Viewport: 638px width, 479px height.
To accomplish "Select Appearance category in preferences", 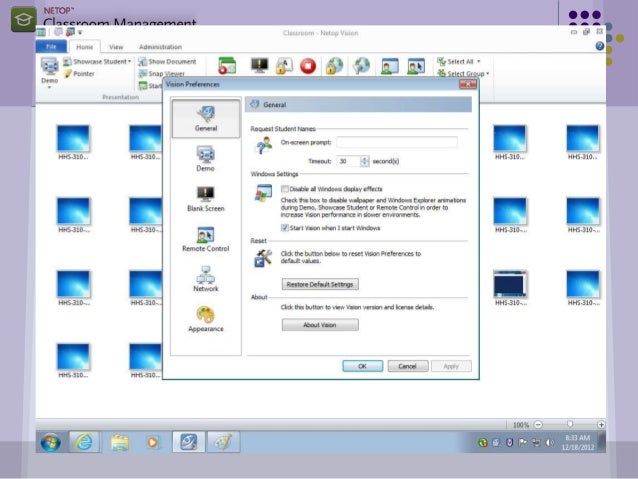I will click(205, 319).
